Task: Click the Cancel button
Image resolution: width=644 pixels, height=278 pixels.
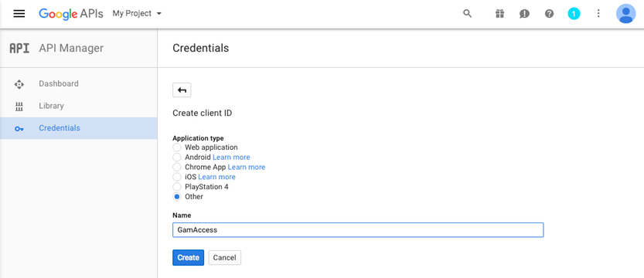Action: pos(225,257)
